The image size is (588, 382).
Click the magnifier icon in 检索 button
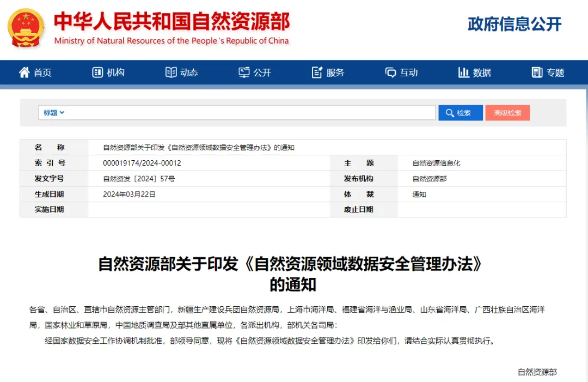tap(450, 113)
